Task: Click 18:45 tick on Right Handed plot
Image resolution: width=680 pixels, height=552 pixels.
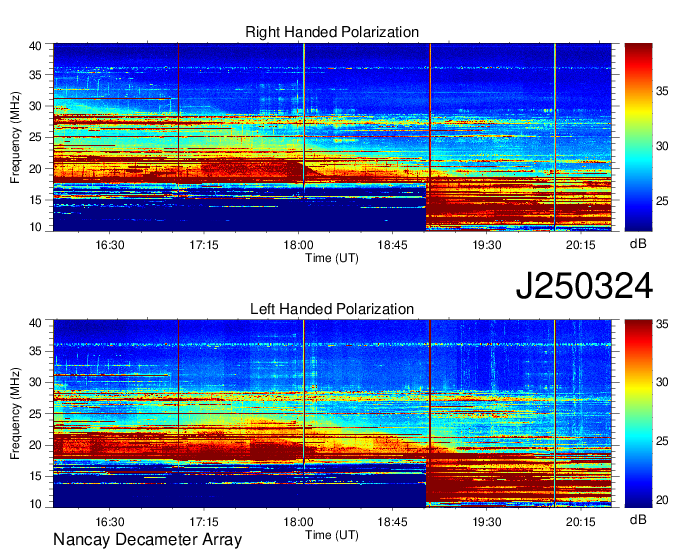Action: [392, 245]
